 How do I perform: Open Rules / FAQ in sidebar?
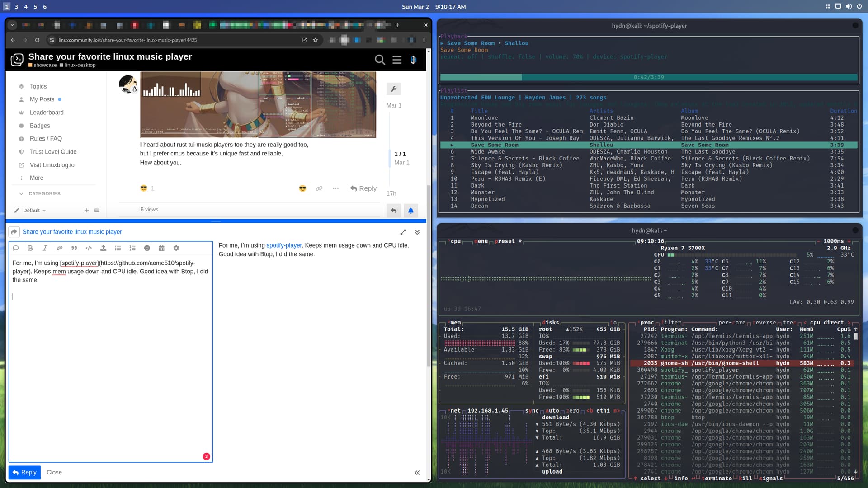pos(46,139)
